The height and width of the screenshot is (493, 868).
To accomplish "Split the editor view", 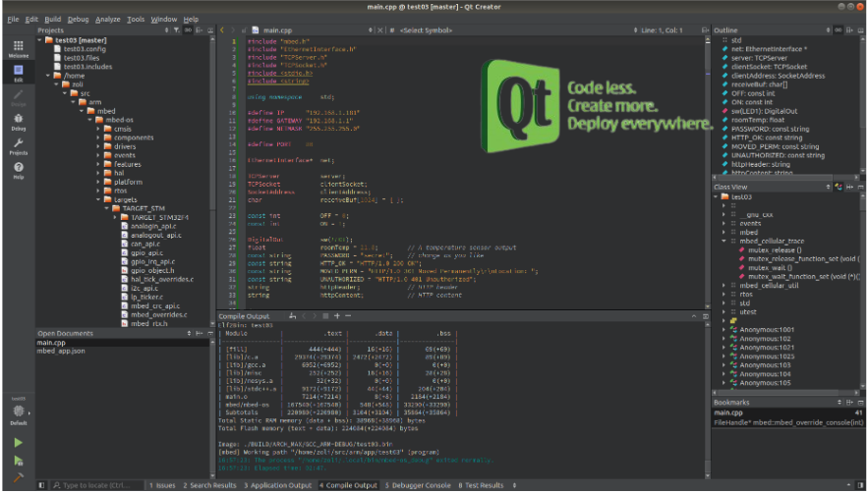I will (705, 30).
